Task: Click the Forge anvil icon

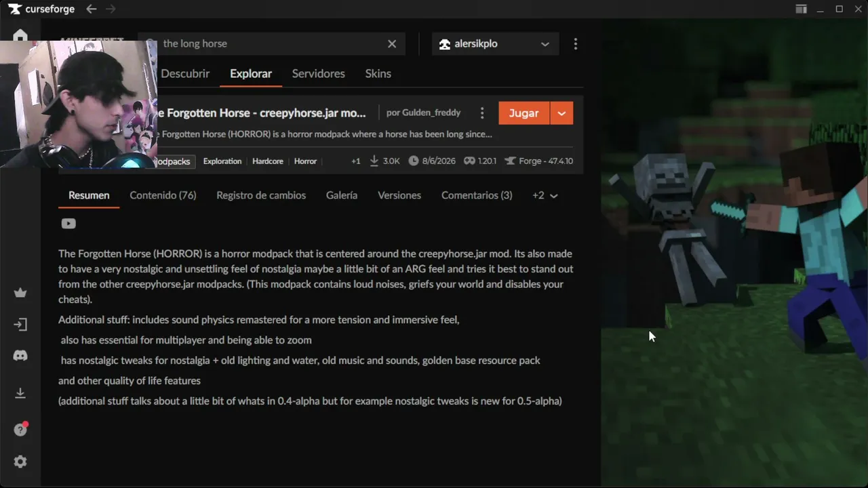Action: point(509,161)
